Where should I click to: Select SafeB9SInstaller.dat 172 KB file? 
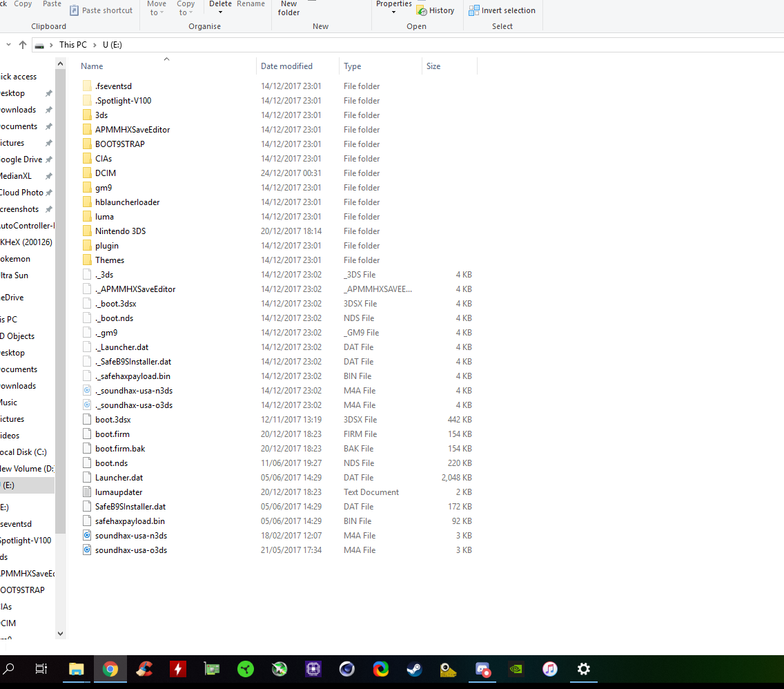click(130, 507)
